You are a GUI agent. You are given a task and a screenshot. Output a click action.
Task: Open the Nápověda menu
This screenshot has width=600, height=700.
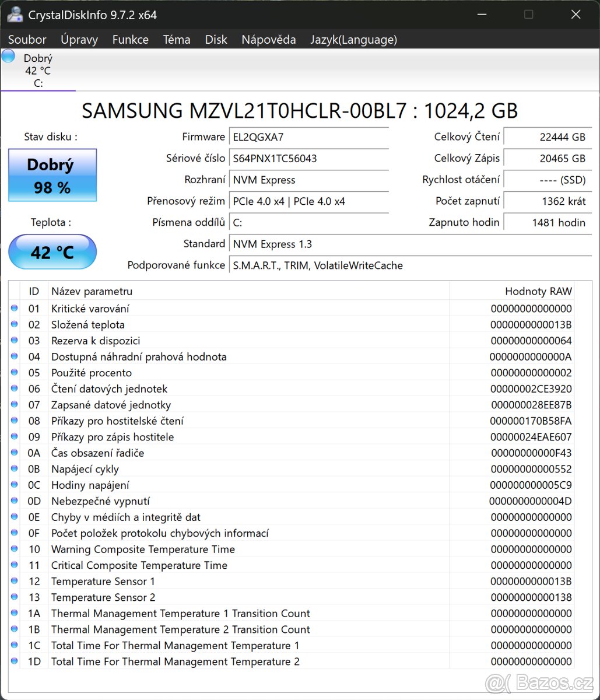point(269,39)
